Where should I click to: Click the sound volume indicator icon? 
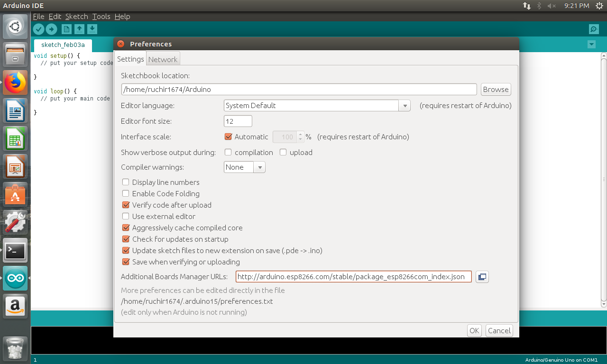(552, 6)
